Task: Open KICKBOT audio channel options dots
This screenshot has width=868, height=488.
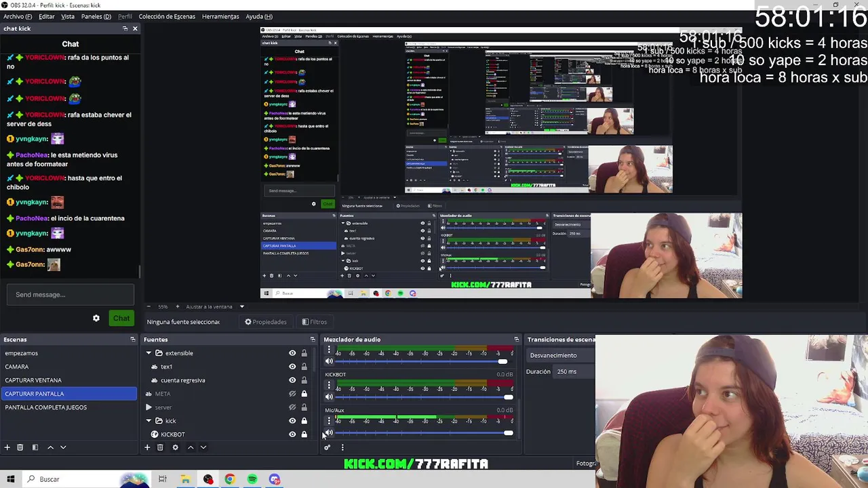Action: (329, 386)
